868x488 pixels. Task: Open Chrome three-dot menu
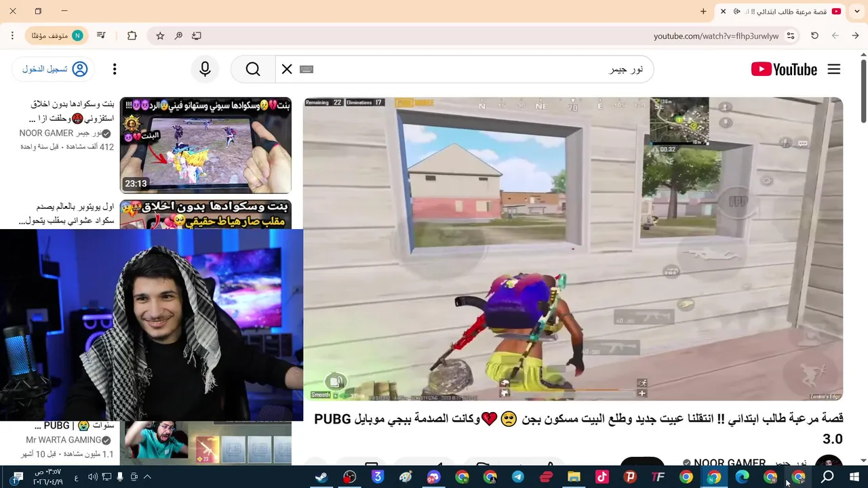(x=12, y=36)
